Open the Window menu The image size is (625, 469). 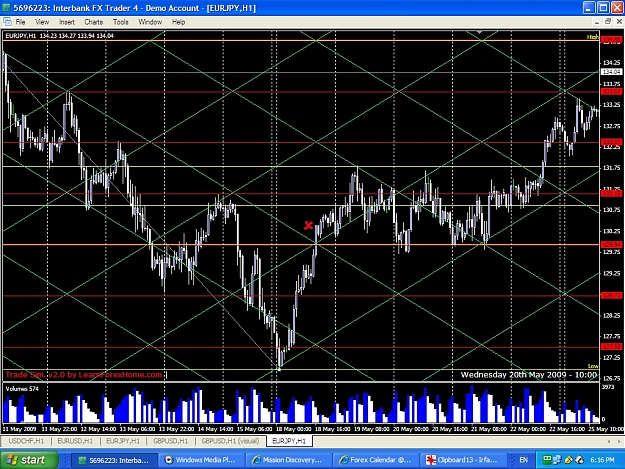coord(150,22)
